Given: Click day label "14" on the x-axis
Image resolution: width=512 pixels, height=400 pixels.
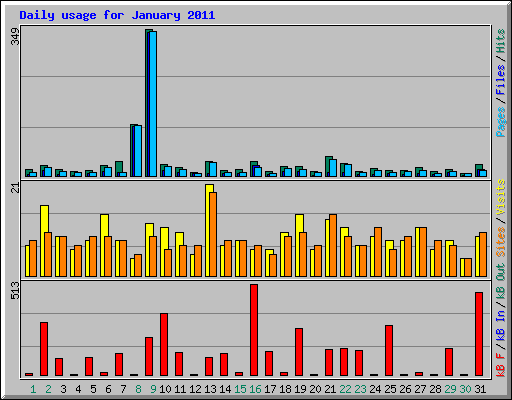Looking at the screenshot, I should click(225, 389).
